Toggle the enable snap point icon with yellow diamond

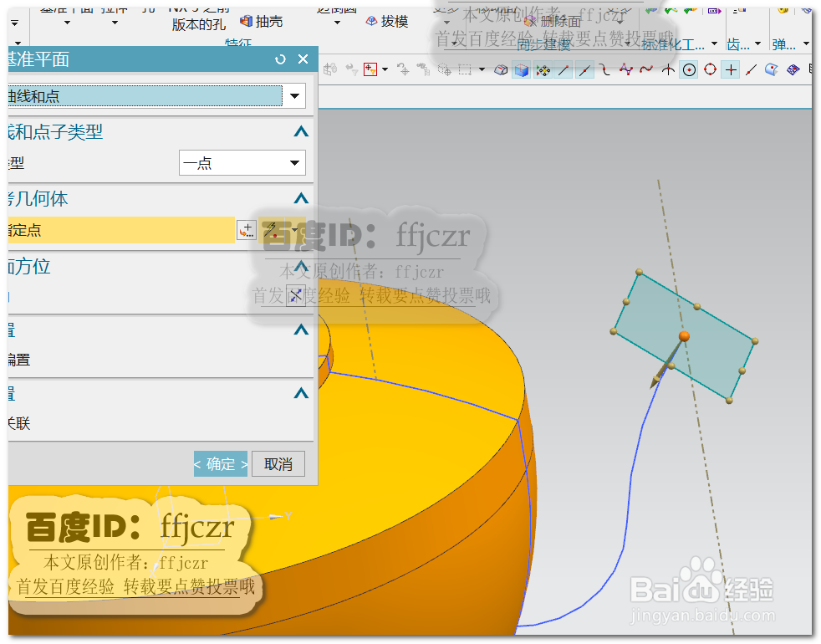click(x=543, y=69)
